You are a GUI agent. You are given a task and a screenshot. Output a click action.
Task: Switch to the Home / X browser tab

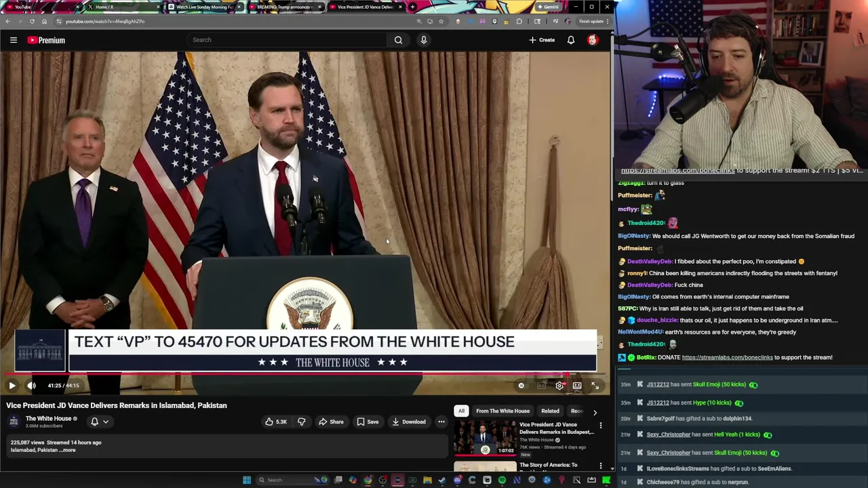coord(124,7)
